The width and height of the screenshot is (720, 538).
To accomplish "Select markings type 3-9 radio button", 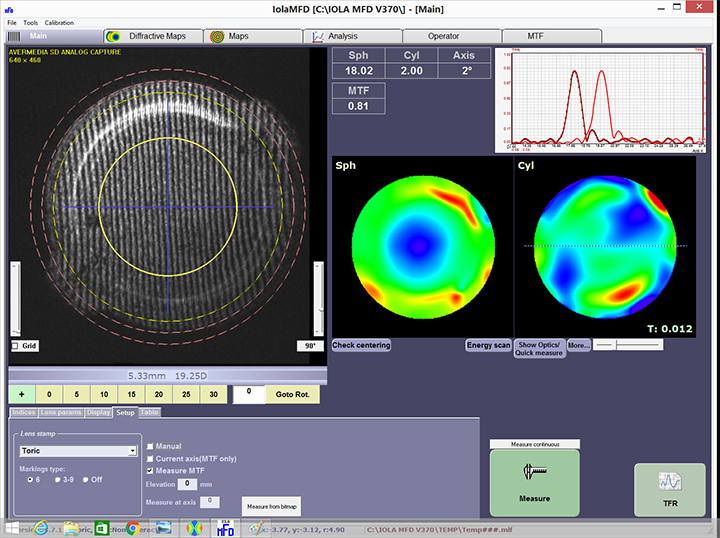I will 57,480.
